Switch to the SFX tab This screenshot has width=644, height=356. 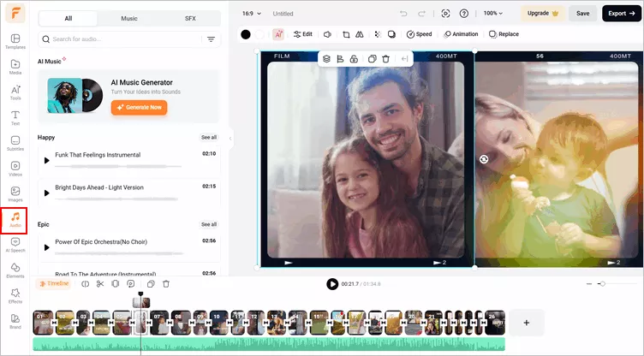[x=190, y=19]
